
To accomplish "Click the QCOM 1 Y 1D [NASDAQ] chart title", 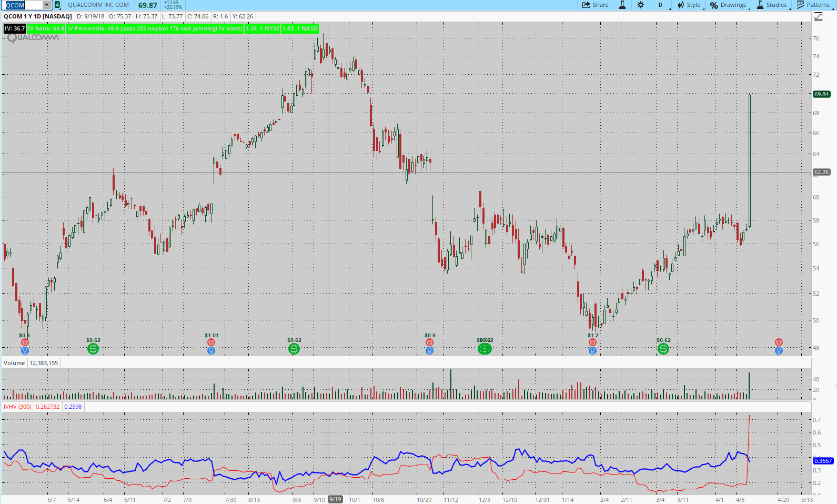I will tap(37, 16).
